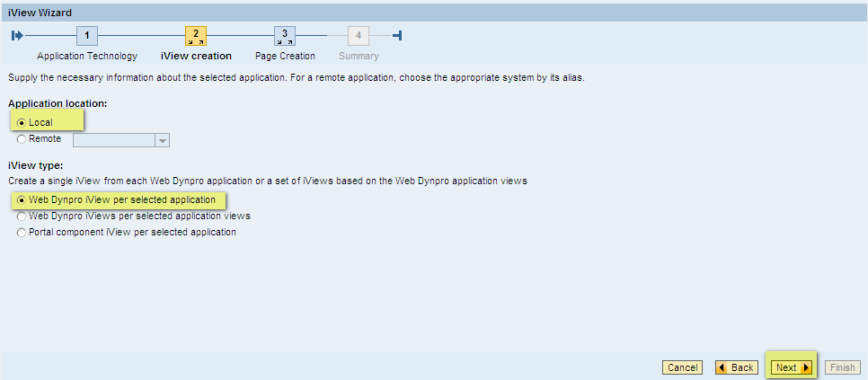Jump to the Page Creation step label

(x=285, y=56)
